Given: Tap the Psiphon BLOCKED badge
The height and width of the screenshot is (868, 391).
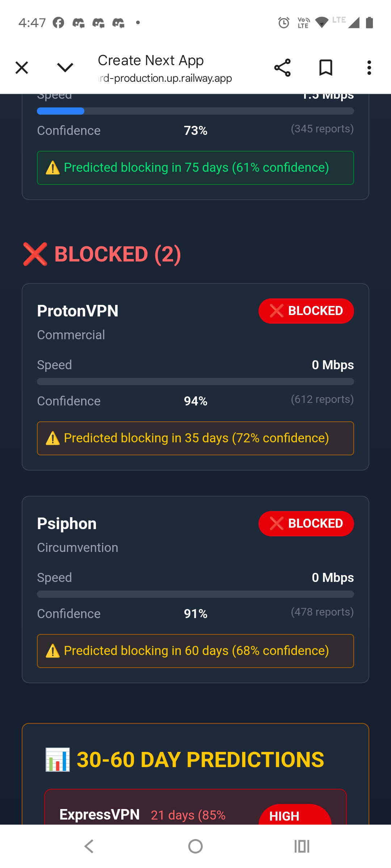Looking at the screenshot, I should [x=306, y=524].
